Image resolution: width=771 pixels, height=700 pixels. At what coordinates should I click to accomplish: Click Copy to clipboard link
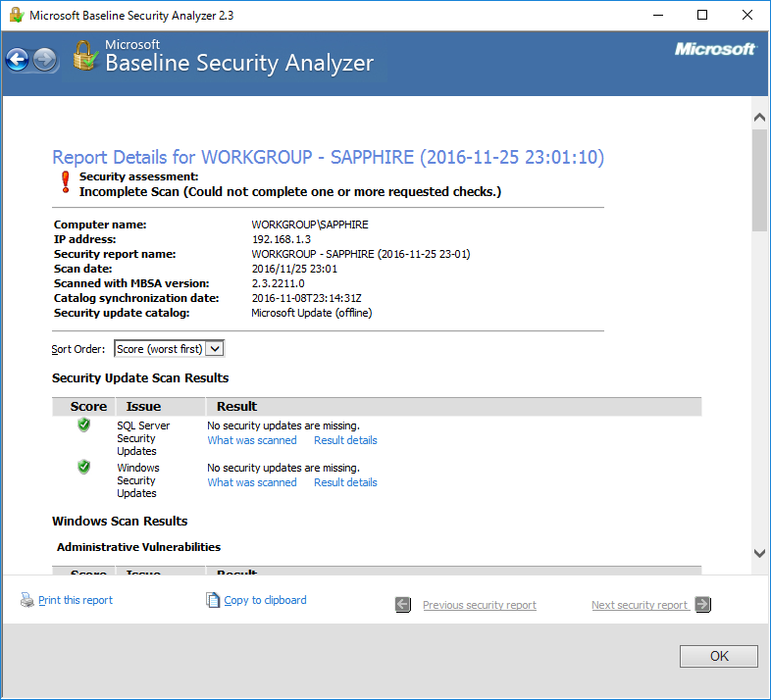[x=265, y=600]
